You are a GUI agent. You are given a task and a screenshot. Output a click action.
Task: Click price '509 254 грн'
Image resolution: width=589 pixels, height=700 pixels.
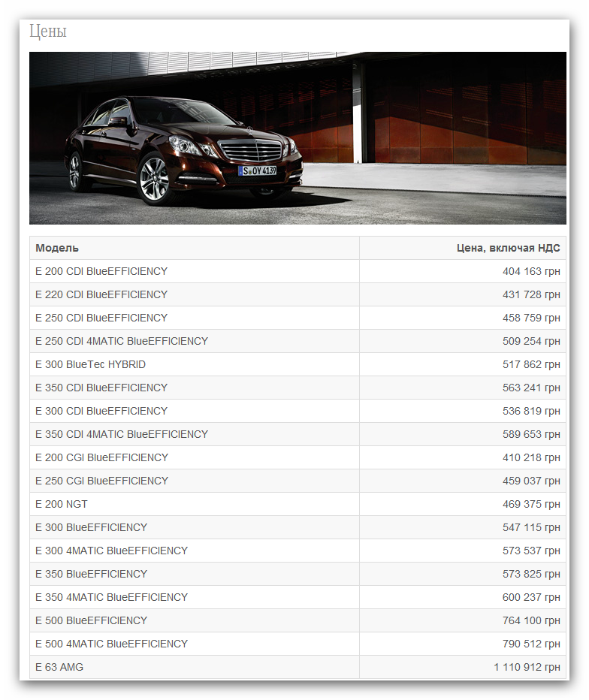point(531,341)
